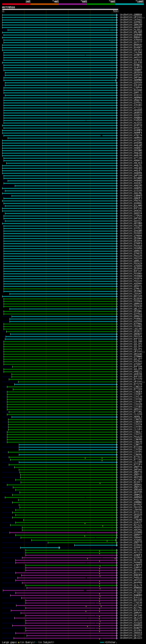Click the cyan ~100% identity legend bar

click(130, 4)
